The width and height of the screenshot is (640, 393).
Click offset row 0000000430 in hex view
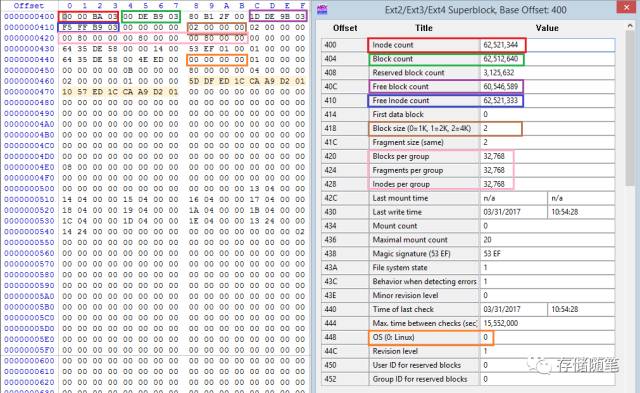(x=29, y=49)
